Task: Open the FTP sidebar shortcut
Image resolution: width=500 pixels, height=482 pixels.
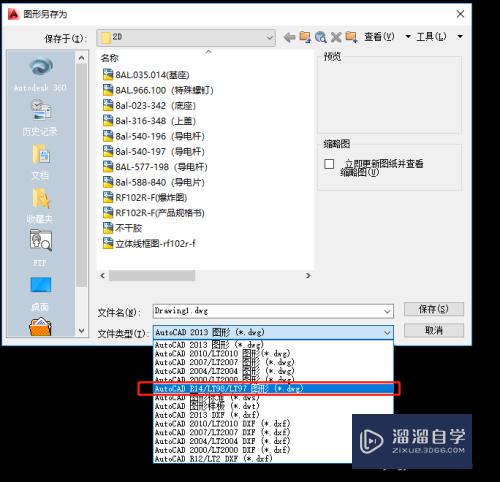Action: (x=40, y=248)
